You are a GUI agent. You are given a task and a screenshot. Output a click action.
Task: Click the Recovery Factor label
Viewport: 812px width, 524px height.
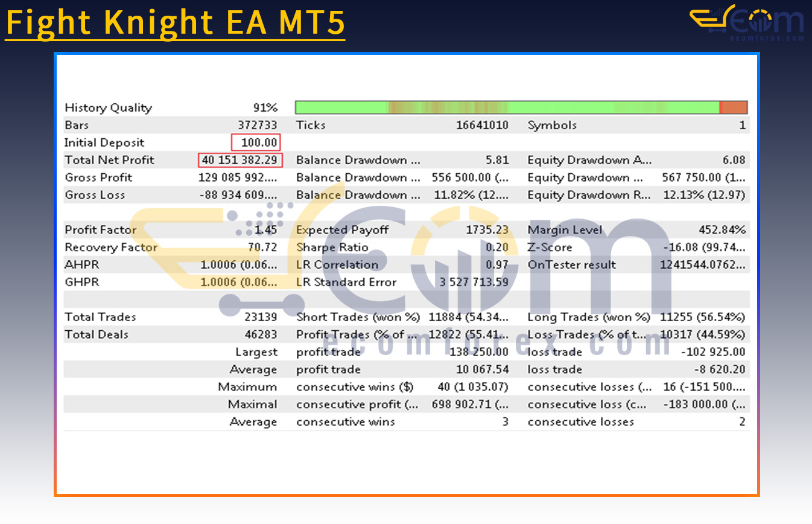pyautogui.click(x=111, y=248)
